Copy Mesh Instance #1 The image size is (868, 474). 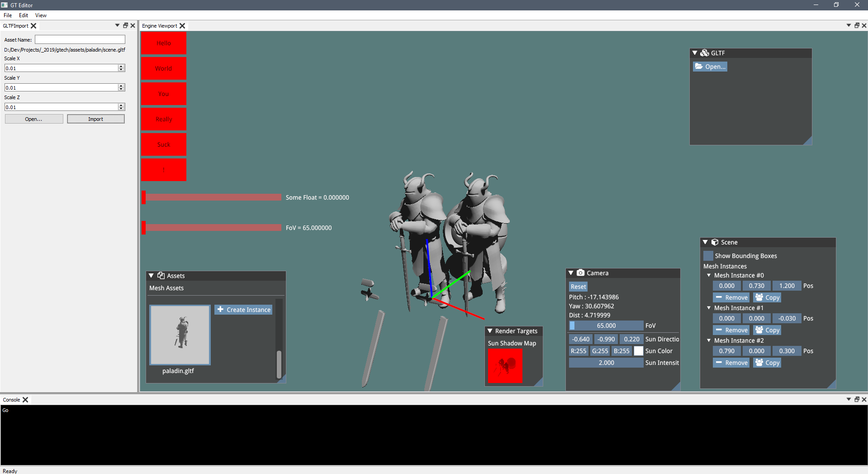[x=767, y=330]
